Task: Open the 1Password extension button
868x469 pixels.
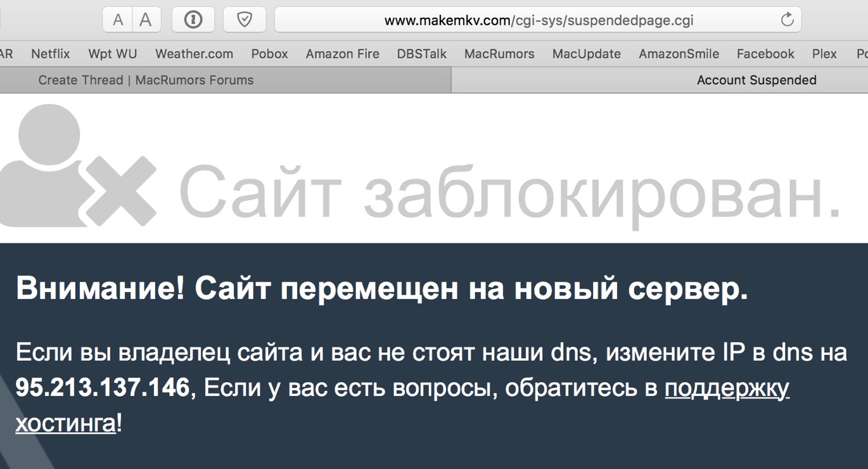Action: [193, 20]
